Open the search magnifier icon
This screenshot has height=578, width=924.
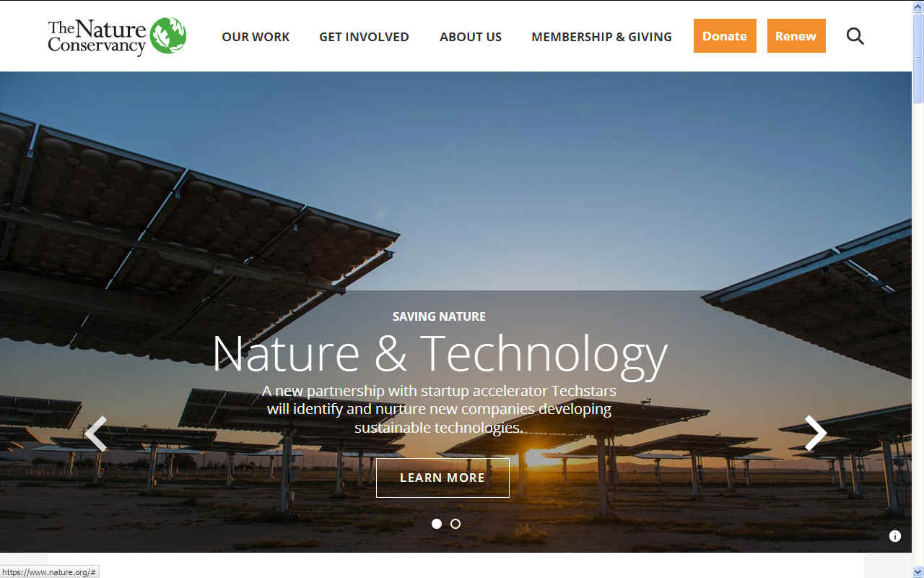[x=855, y=36]
